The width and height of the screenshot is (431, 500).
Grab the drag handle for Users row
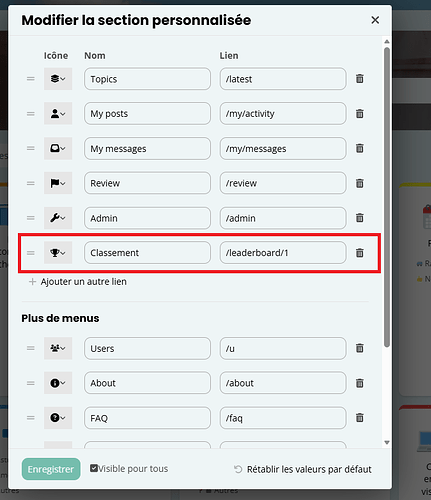coord(31,348)
